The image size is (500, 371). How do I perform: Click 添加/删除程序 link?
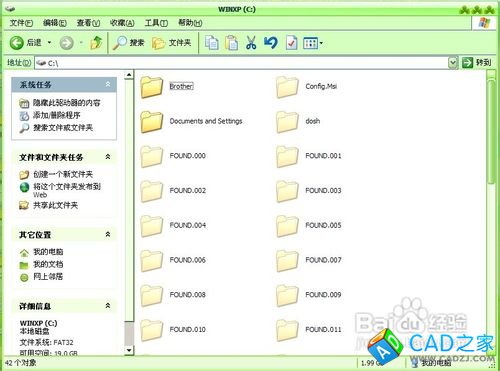(x=56, y=115)
